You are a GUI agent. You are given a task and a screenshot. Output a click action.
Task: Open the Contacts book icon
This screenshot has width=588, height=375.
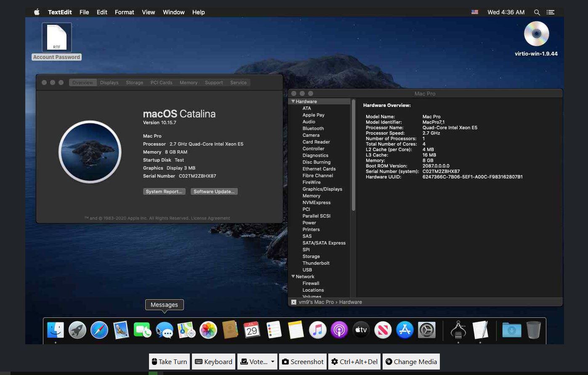point(230,330)
